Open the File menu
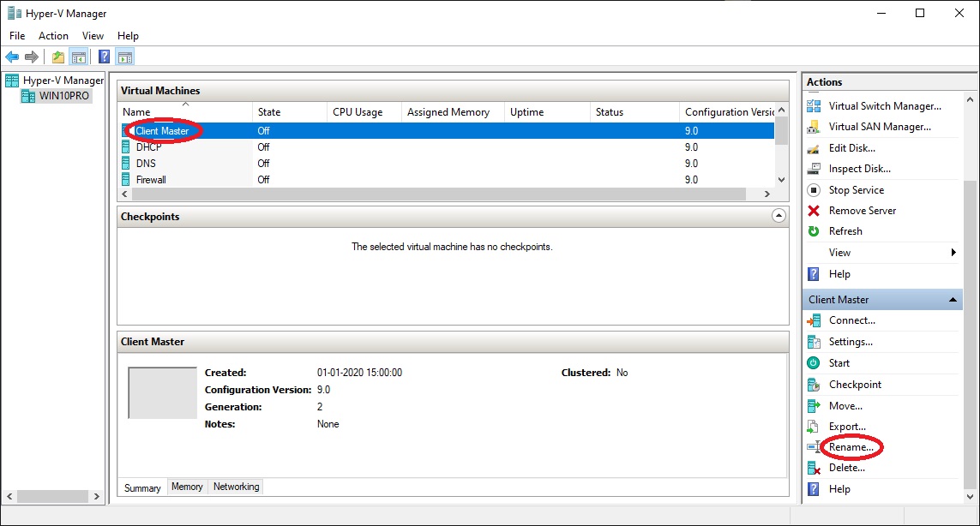Screen dimensions: 980x526 [x=17, y=36]
